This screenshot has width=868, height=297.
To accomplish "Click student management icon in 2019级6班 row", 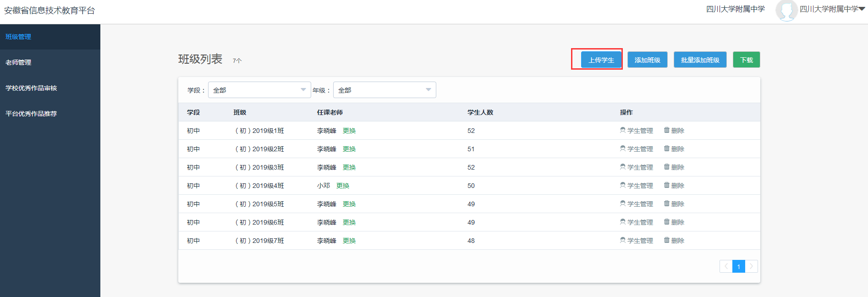I will [623, 222].
